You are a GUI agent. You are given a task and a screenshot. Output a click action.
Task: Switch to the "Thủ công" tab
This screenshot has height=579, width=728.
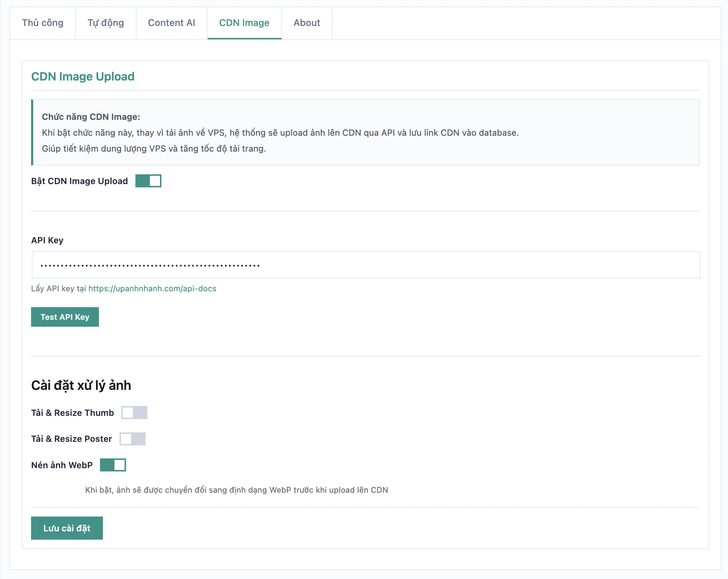[42, 23]
